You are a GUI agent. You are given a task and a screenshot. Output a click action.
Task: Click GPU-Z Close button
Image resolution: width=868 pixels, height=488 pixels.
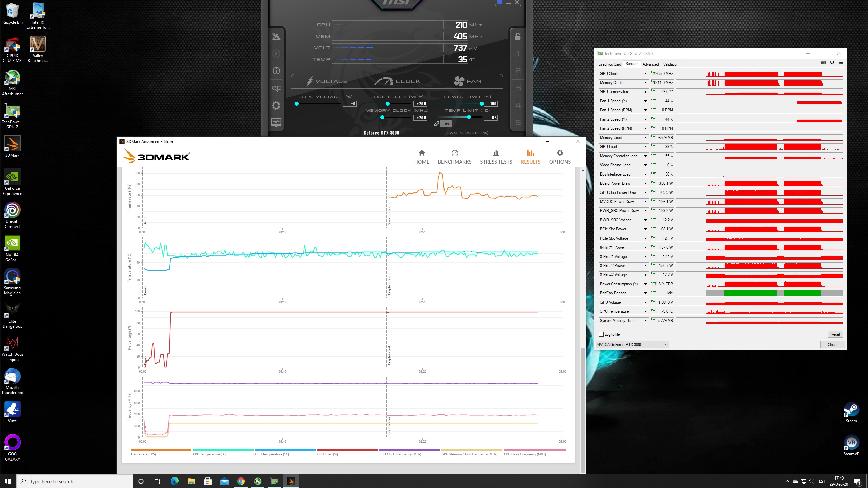832,345
